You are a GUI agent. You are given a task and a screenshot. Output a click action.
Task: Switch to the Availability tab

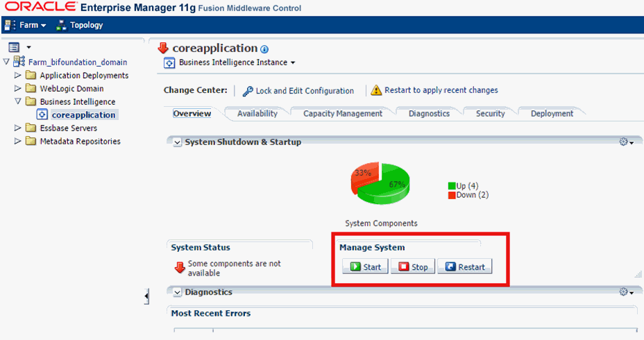(x=257, y=114)
